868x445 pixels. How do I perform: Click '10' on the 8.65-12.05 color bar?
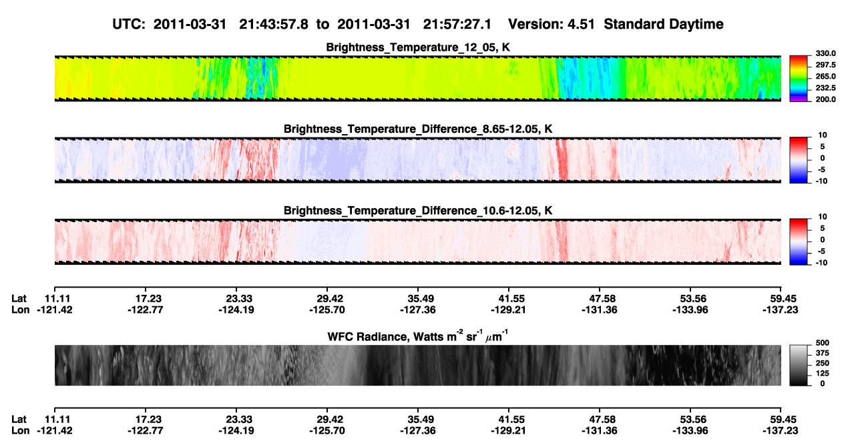point(823,135)
